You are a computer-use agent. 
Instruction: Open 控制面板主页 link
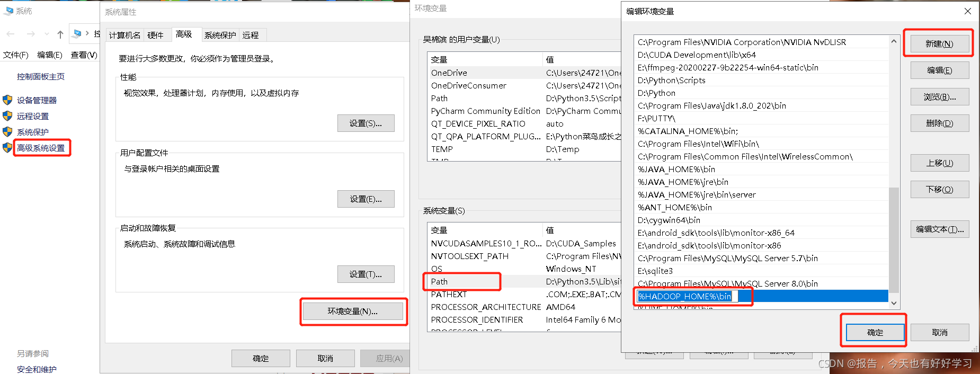[41, 76]
